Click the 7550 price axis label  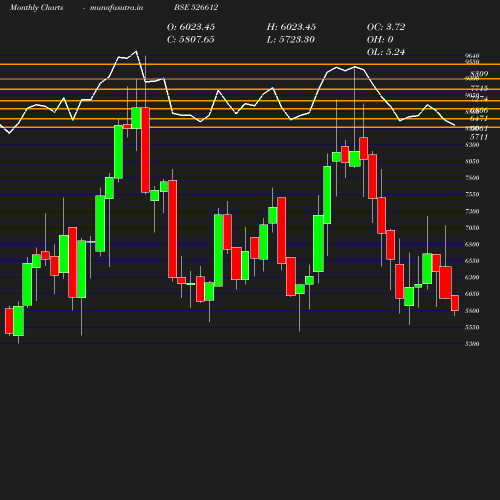(x=472, y=194)
